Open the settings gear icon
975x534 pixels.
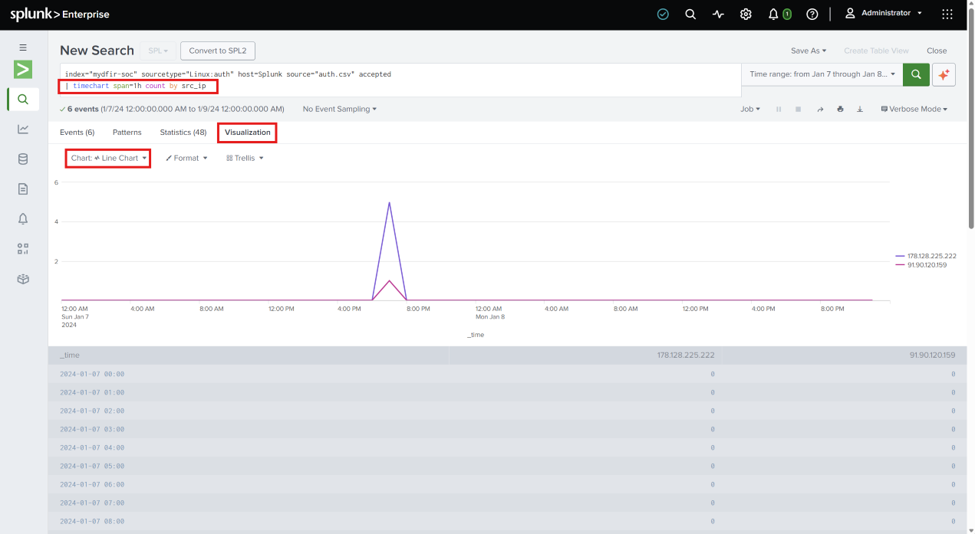746,14
